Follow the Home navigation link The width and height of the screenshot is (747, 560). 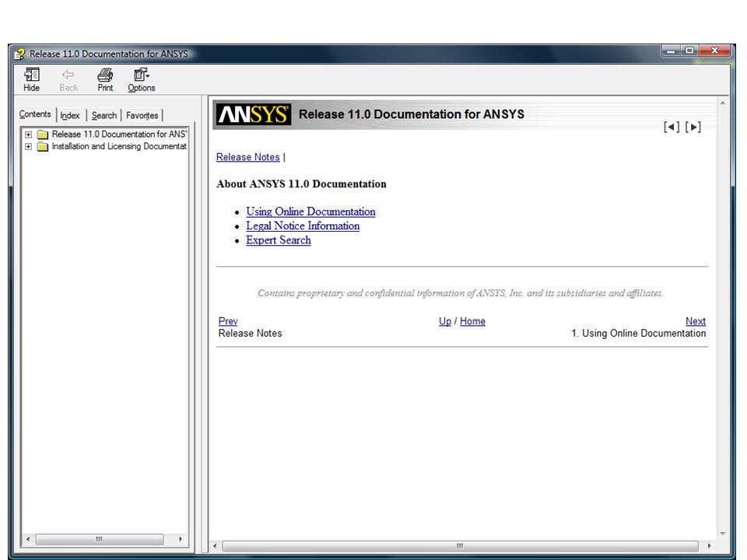pyautogui.click(x=472, y=321)
